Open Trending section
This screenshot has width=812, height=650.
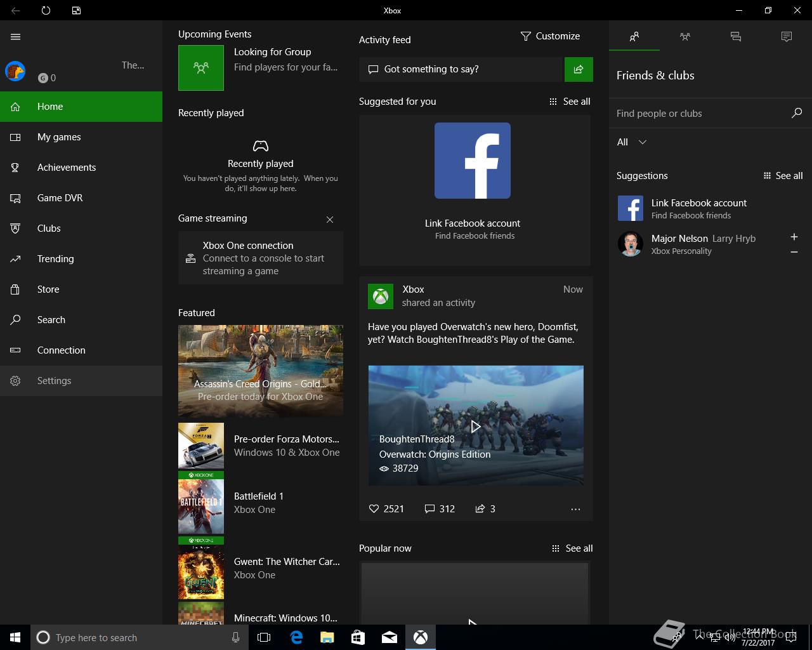pos(81,259)
